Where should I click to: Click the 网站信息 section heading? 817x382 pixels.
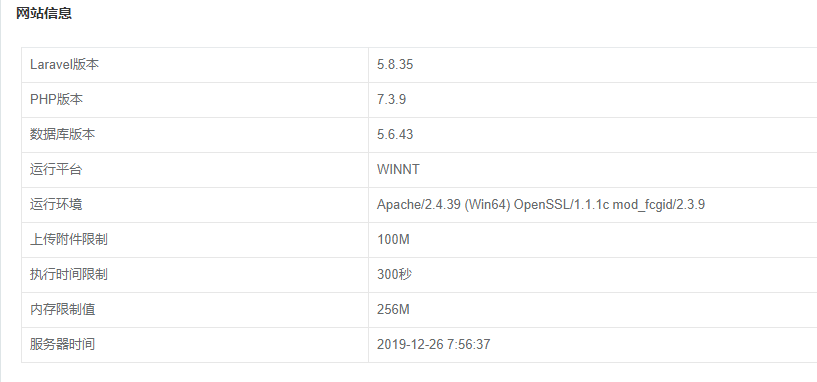pyautogui.click(x=44, y=14)
